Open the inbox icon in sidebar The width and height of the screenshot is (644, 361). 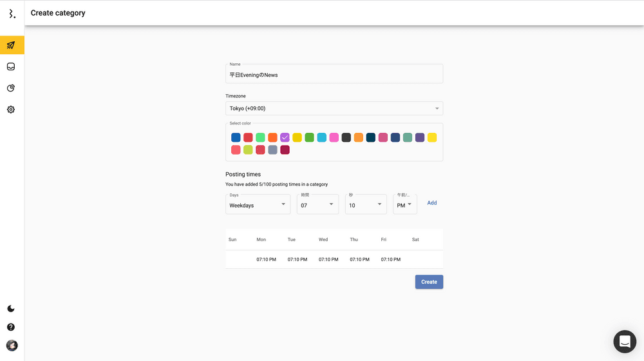(11, 66)
